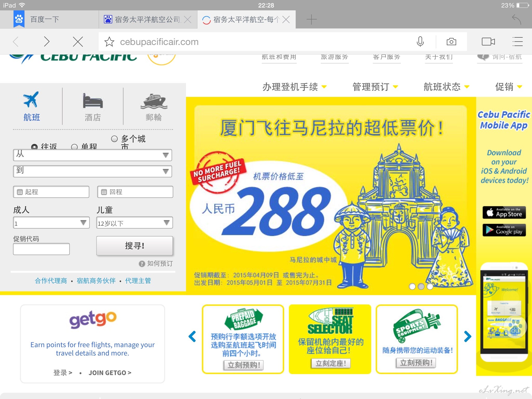Expand the 办理登机手续 menu
Screen dimensions: 532x399
click(295, 87)
